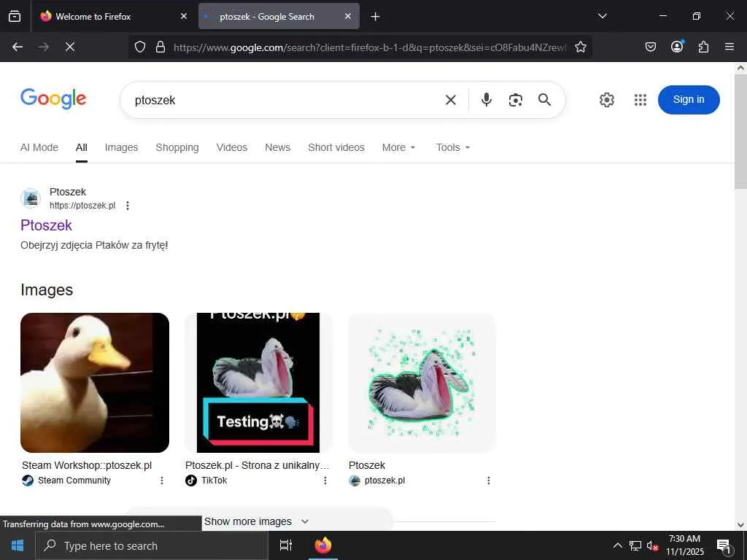
Task: Open options for ptoszek.pl result
Action: click(127, 206)
